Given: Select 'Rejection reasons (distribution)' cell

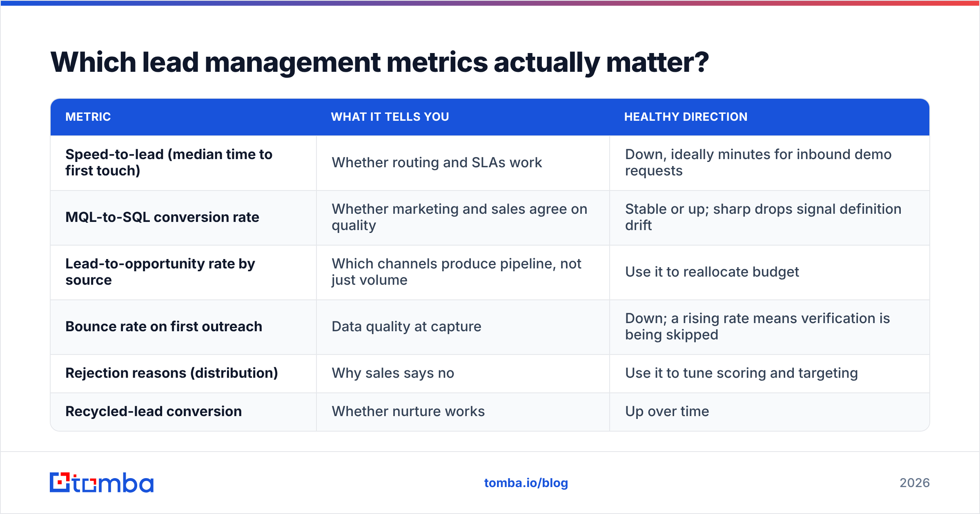Looking at the screenshot, I should 183,373.
